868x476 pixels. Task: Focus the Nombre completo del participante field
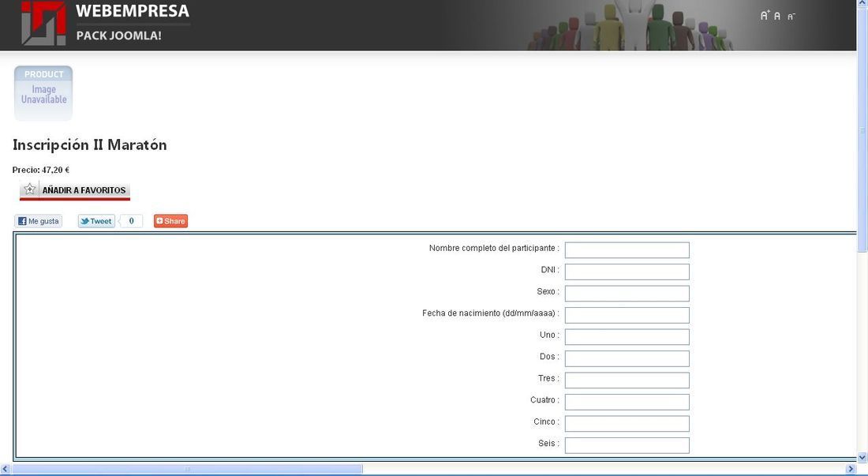point(627,250)
